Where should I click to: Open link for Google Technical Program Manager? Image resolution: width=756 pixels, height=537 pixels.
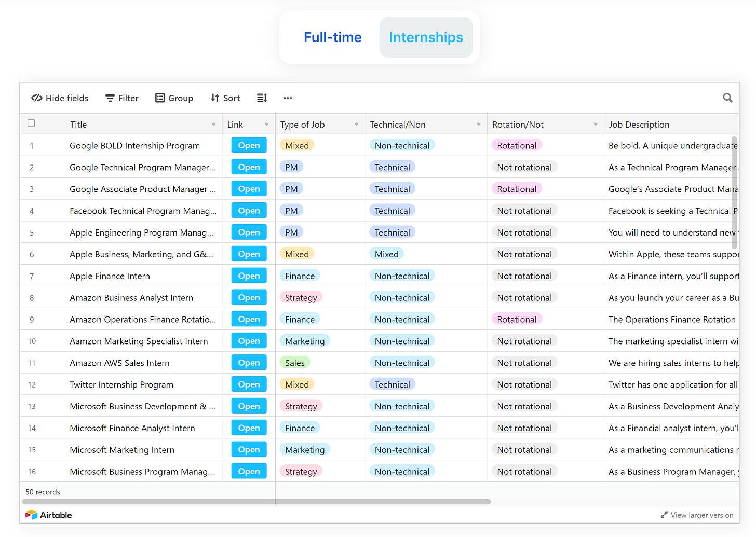point(249,167)
